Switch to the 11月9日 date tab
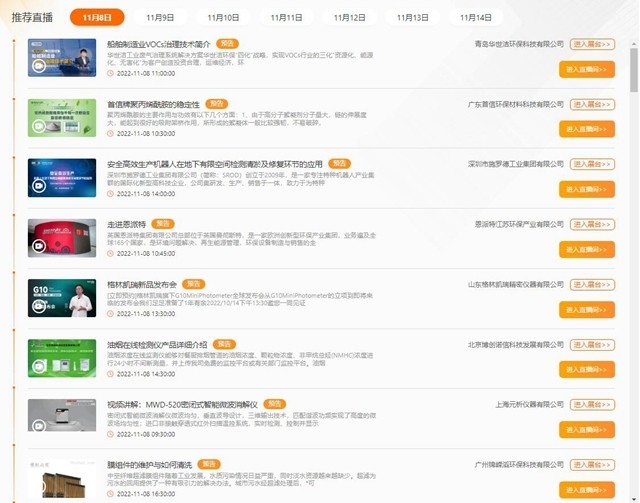This screenshot has height=503, width=640. [160, 17]
